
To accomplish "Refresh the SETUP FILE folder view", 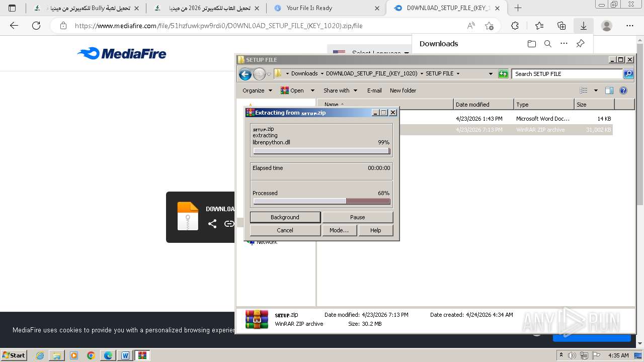I will [x=503, y=74].
